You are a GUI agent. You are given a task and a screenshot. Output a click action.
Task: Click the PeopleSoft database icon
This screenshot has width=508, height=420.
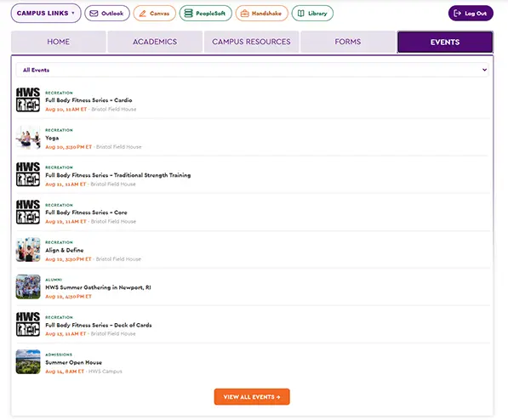point(188,14)
